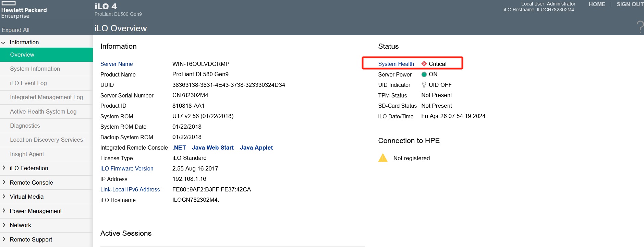This screenshot has width=644, height=247.
Task: Click the Hewlett Packard Enterprise logo
Action: [x=24, y=10]
